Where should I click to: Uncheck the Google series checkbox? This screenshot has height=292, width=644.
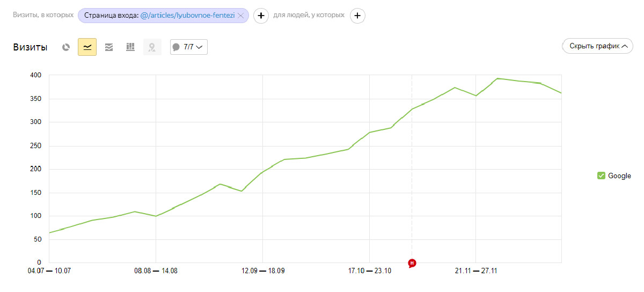(x=601, y=176)
